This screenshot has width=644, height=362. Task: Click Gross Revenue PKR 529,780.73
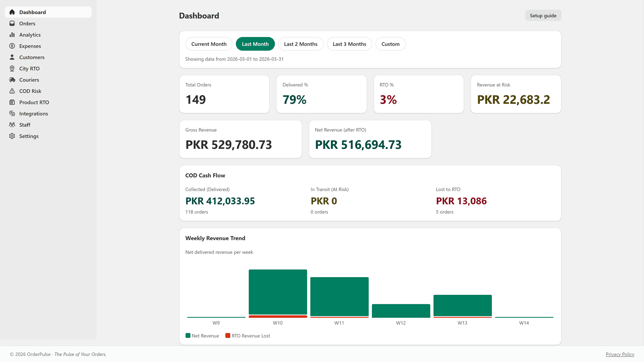(229, 144)
